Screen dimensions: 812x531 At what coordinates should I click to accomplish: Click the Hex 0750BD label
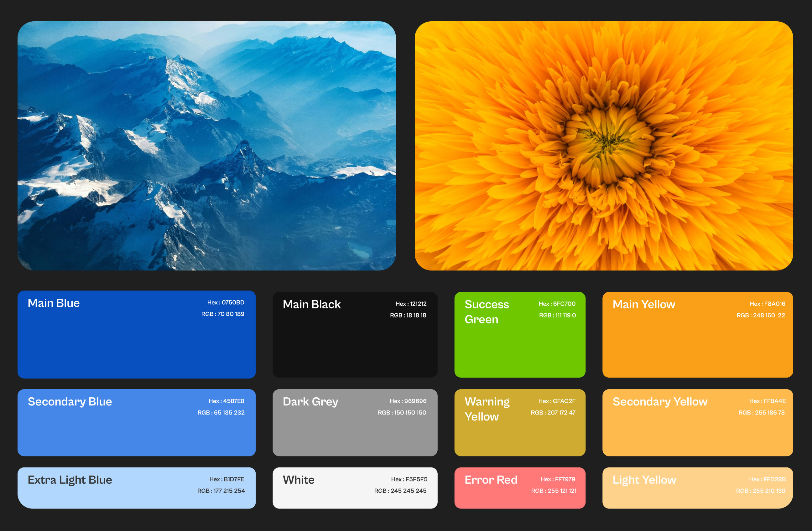coord(226,302)
